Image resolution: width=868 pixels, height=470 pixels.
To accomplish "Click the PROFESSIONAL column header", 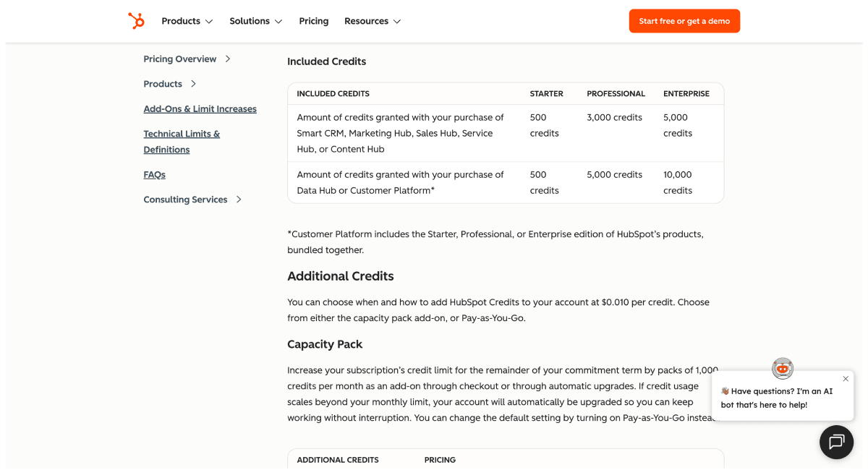I will [x=616, y=94].
